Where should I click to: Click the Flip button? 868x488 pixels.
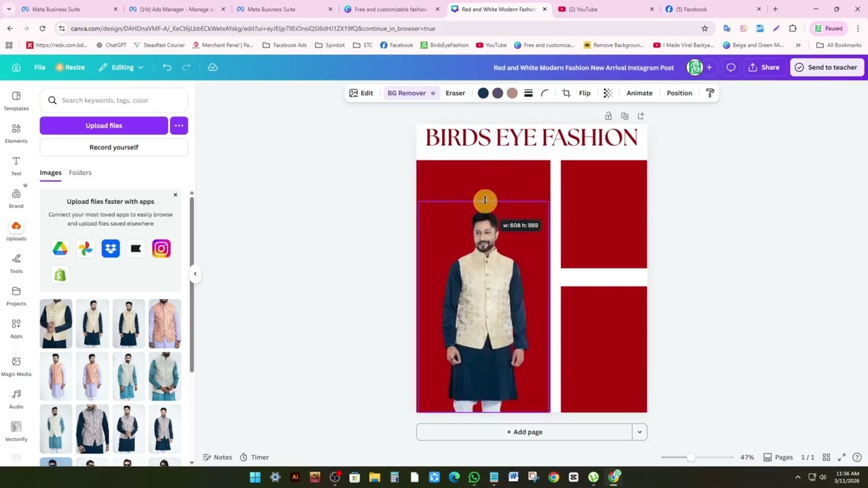585,93
